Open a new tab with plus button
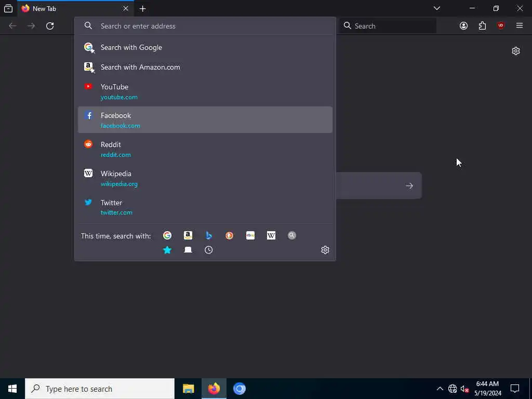 [142, 8]
